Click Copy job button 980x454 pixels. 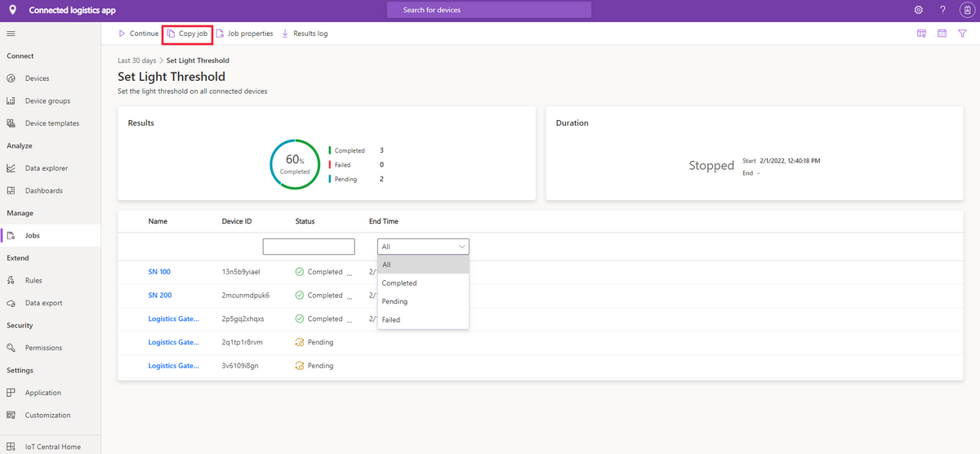coord(188,33)
